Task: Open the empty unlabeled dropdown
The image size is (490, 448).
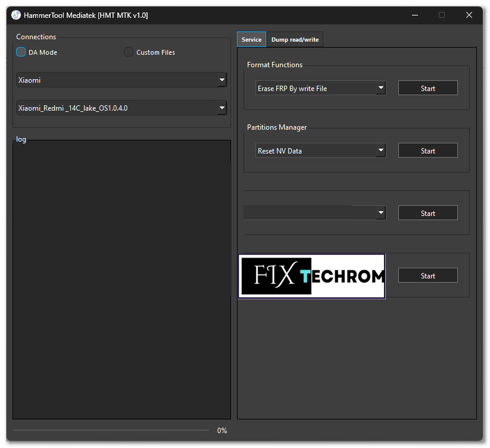Action: tap(315, 213)
